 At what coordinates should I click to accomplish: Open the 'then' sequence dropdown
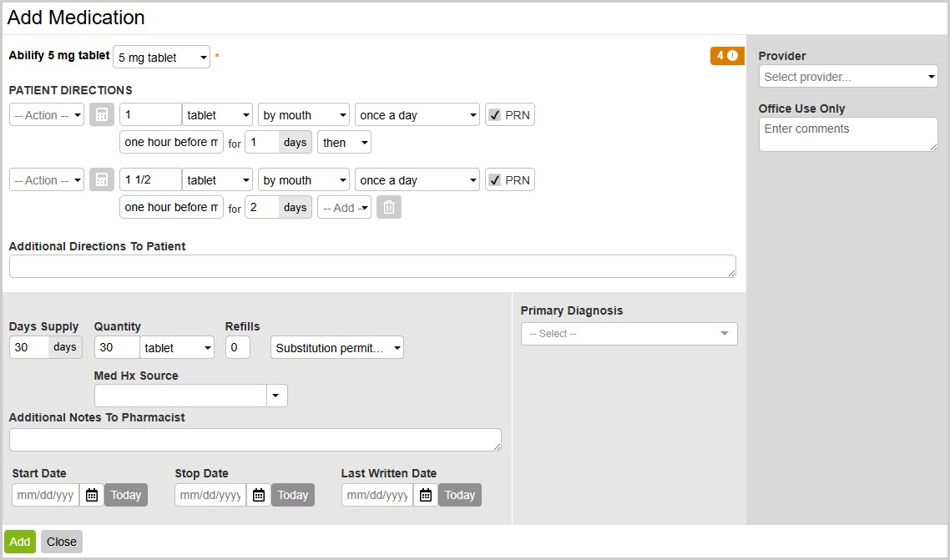point(344,142)
